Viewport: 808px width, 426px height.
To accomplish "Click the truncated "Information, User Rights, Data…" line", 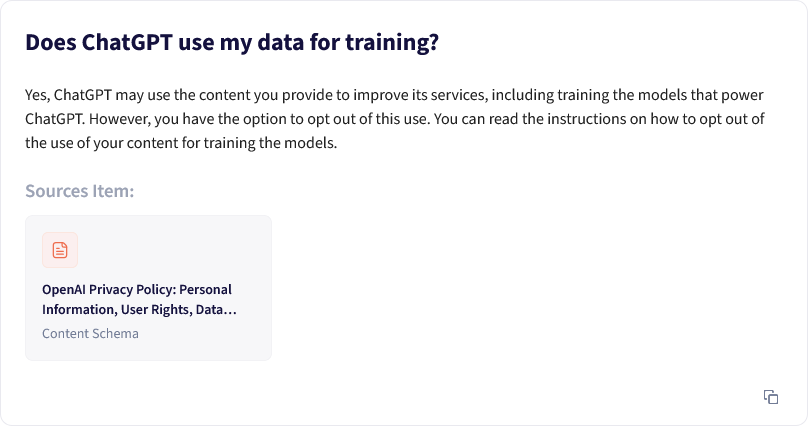I will (x=139, y=310).
